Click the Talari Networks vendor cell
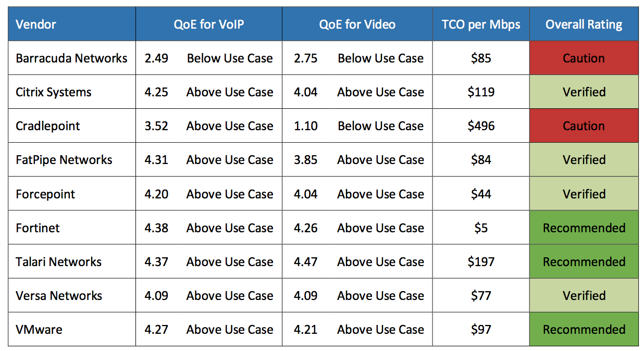644x351 pixels. coord(58,262)
